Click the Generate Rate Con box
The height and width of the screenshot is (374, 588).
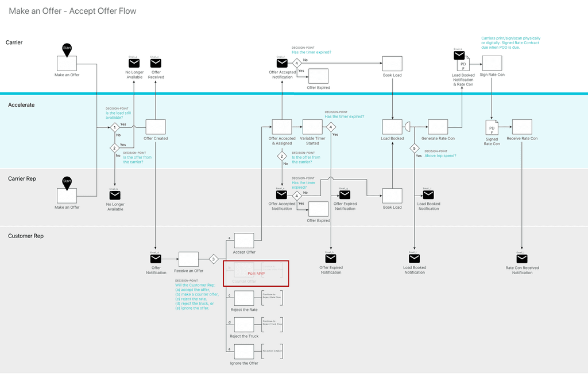[438, 127]
